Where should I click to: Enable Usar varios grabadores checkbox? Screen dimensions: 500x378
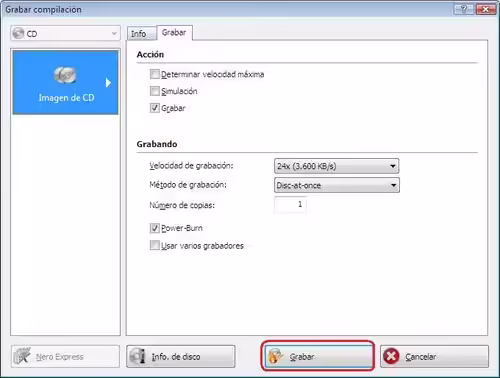(155, 246)
